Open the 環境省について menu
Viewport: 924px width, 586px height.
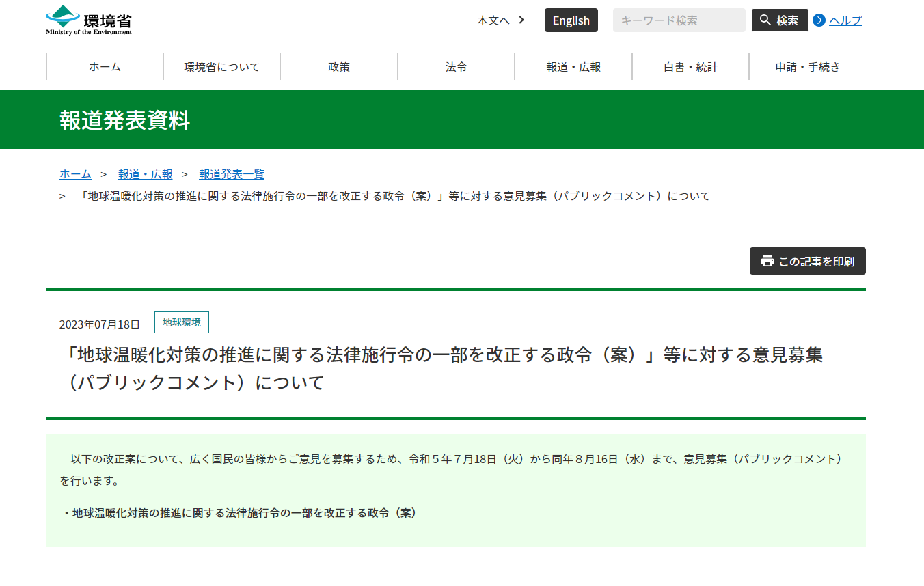pos(222,67)
